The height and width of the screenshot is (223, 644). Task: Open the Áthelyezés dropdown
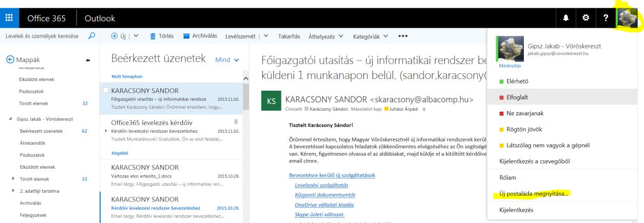tap(325, 36)
